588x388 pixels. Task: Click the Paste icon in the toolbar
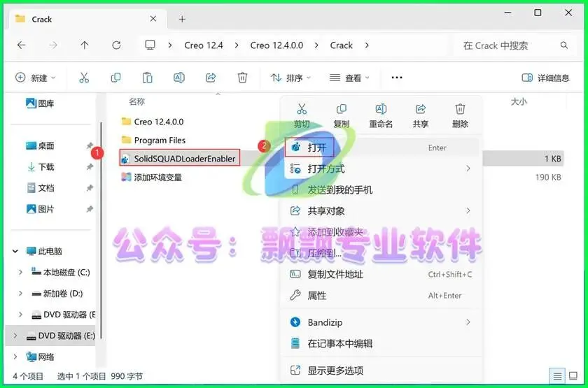point(148,78)
